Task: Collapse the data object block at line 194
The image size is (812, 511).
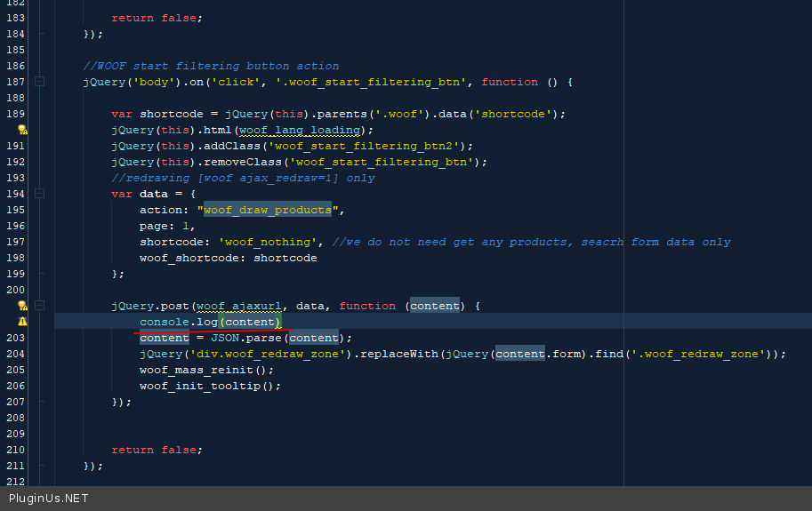Action: click(39, 194)
